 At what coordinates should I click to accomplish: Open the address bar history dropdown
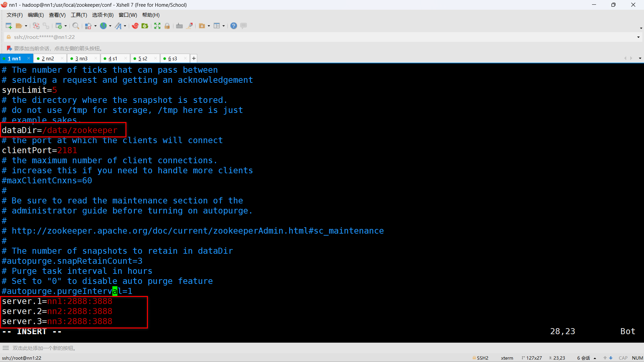tap(638, 37)
